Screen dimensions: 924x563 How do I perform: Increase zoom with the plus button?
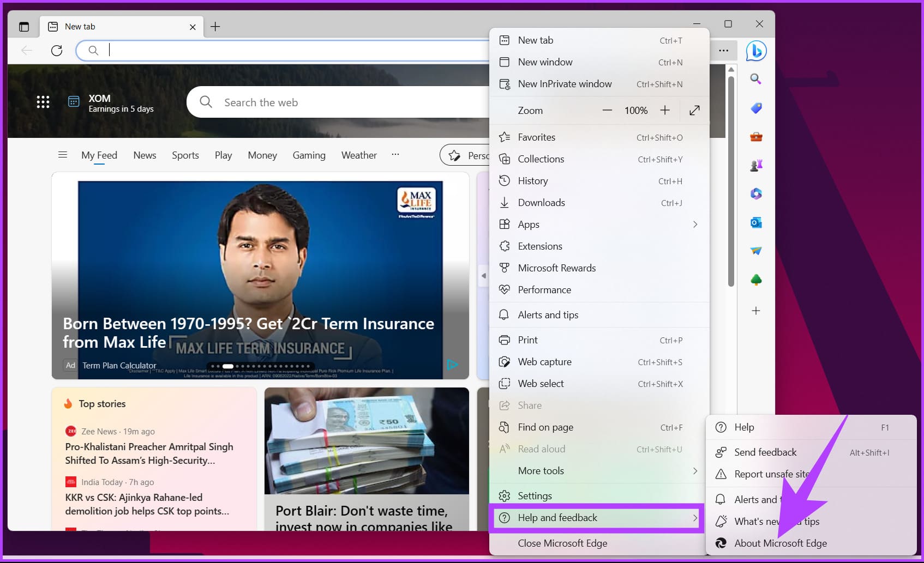click(665, 111)
